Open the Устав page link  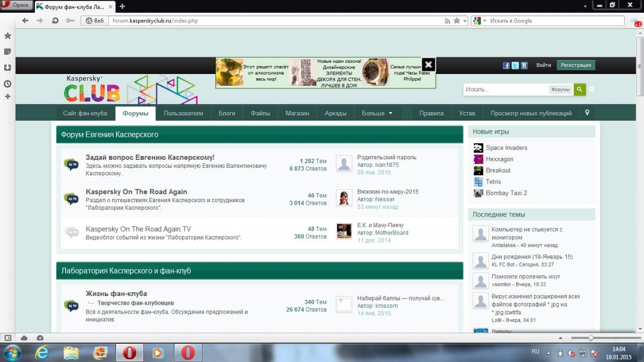click(x=467, y=113)
